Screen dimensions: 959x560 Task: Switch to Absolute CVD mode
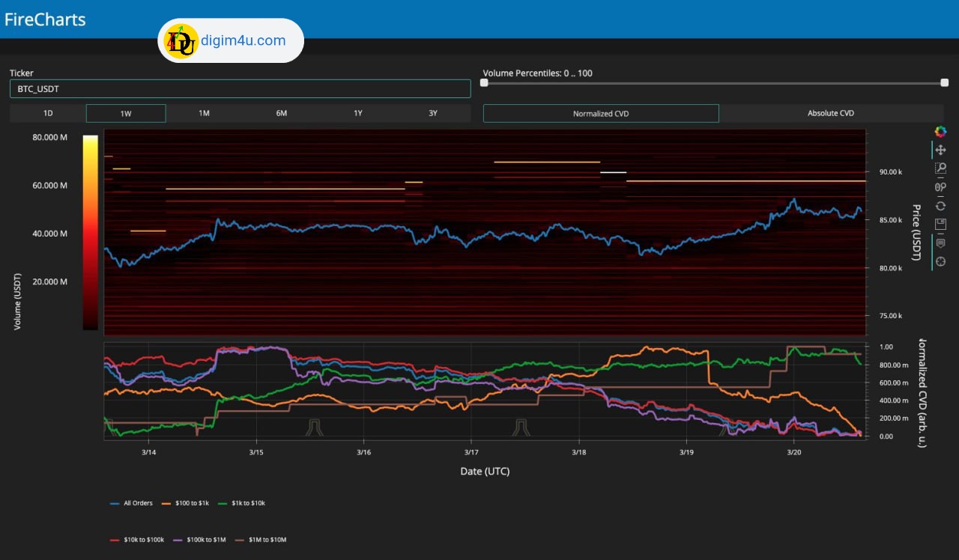click(831, 113)
